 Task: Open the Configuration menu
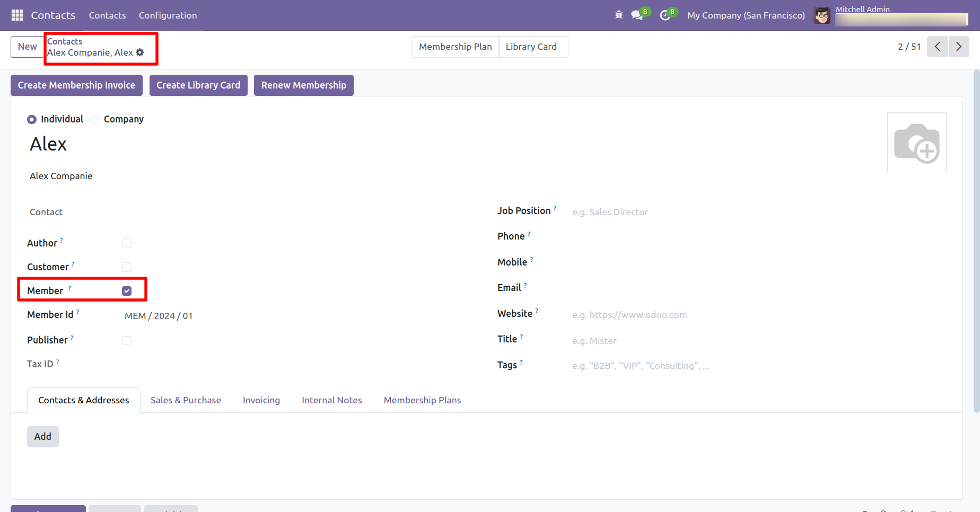coord(168,15)
